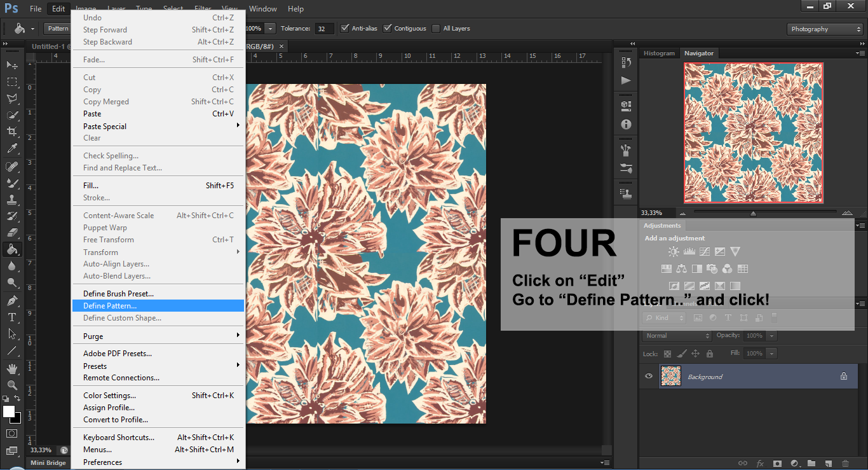Expand the Purge submenu
The width and height of the screenshot is (868, 470).
158,336
